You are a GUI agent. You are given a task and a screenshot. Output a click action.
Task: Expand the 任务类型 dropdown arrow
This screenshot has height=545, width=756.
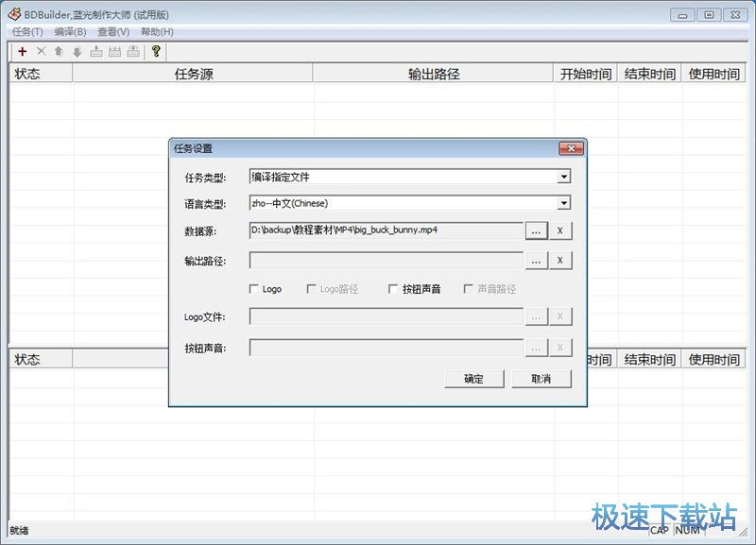pos(563,177)
